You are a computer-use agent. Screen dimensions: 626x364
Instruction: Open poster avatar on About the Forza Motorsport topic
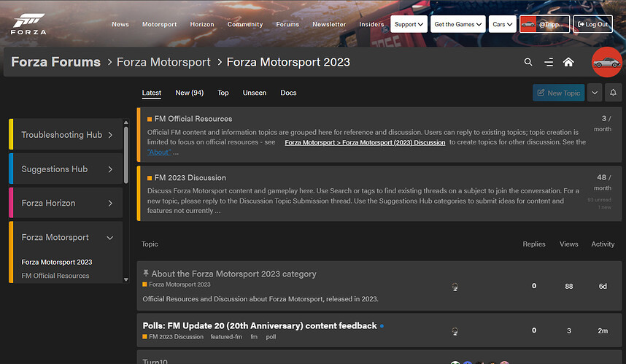point(455,287)
